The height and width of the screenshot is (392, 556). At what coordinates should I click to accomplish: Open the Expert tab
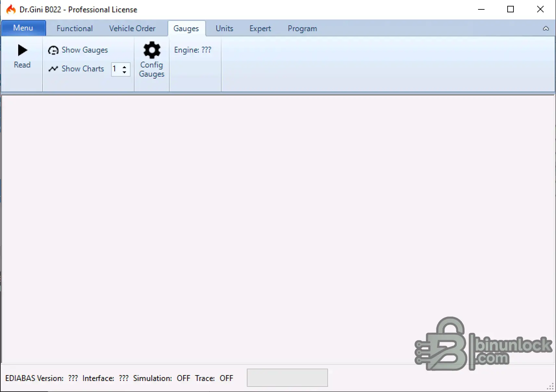click(x=260, y=29)
